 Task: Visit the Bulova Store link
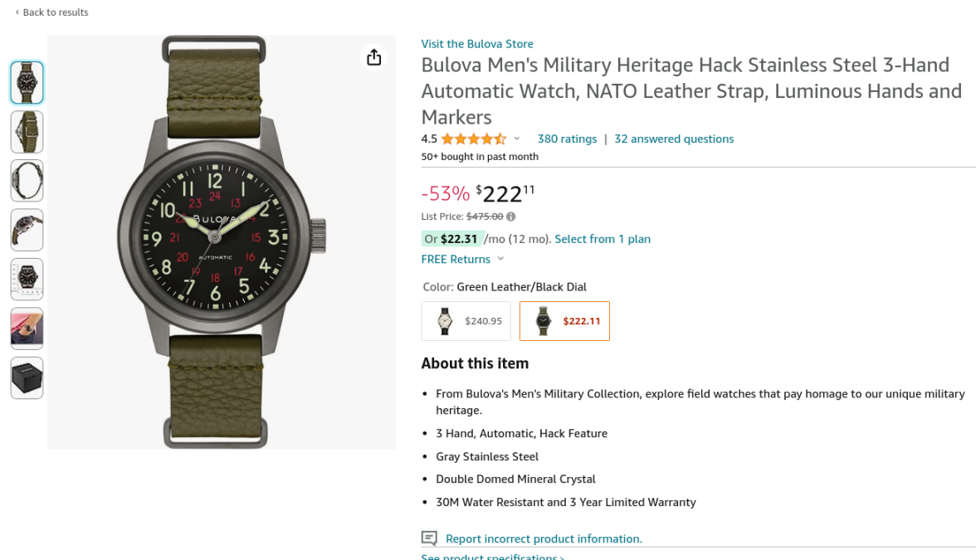click(477, 44)
